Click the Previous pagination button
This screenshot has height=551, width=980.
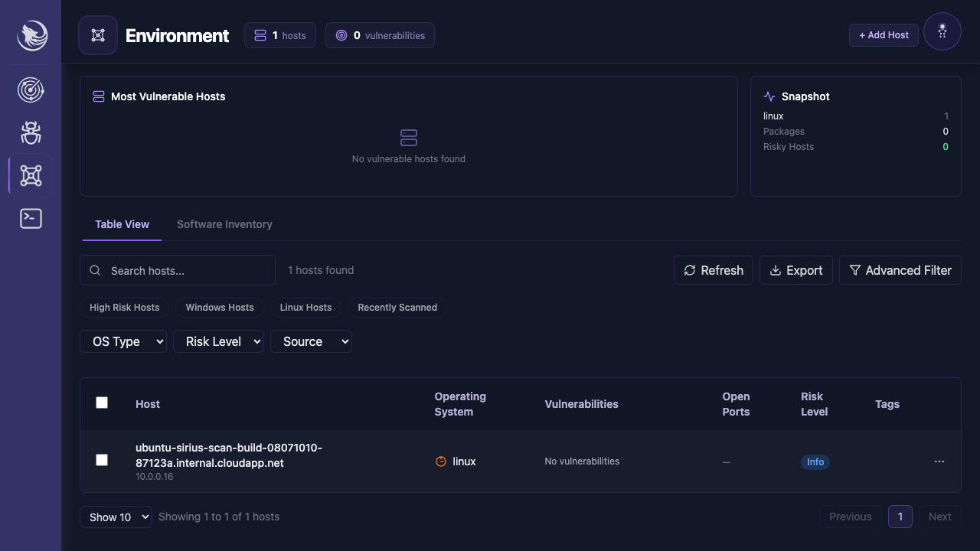pyautogui.click(x=851, y=517)
